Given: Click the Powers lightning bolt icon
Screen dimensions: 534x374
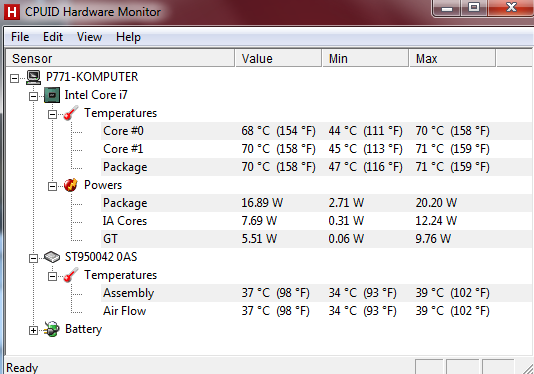Looking at the screenshot, I should point(71,185).
